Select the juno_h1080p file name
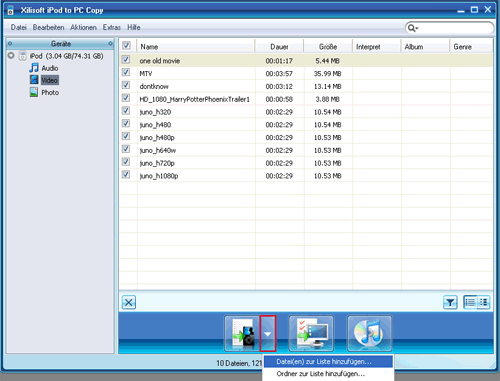 [x=159, y=176]
